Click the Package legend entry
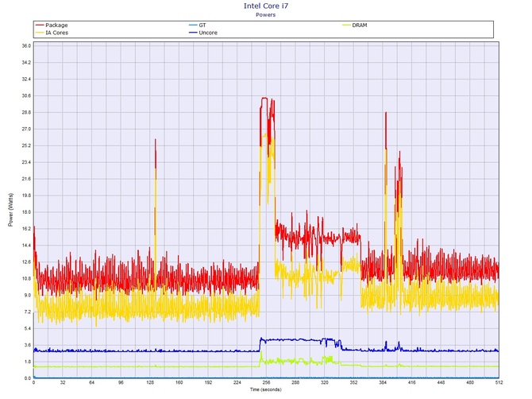The height and width of the screenshot is (399, 532). coord(52,25)
